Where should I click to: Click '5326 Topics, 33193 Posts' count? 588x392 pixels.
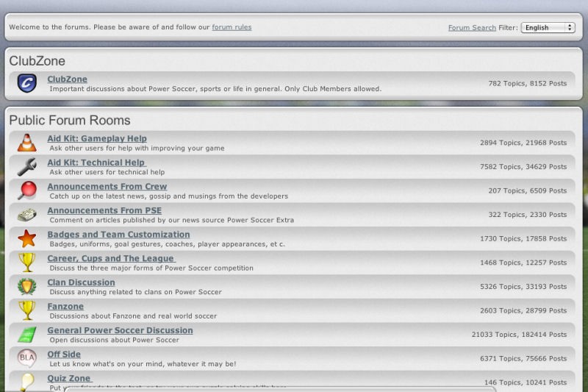click(523, 287)
